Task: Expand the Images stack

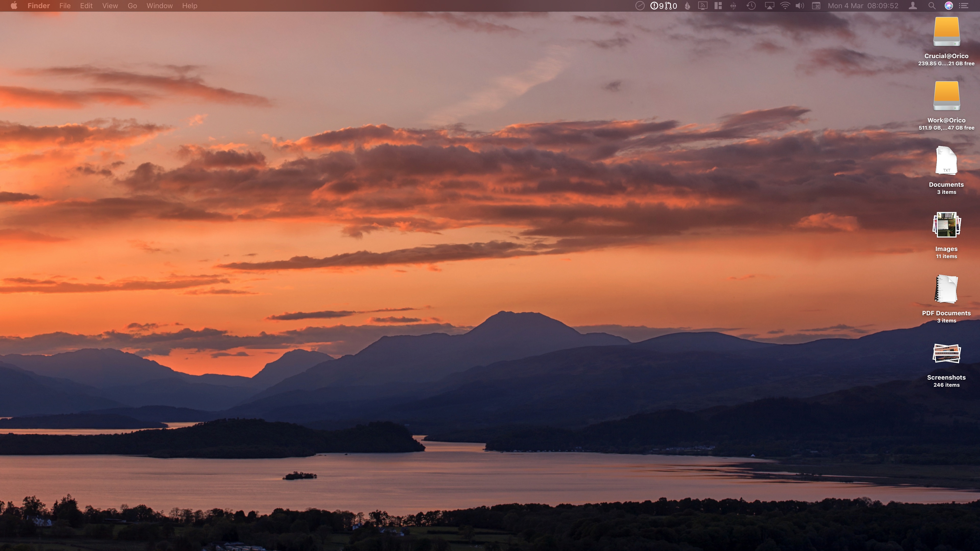Action: point(946,225)
